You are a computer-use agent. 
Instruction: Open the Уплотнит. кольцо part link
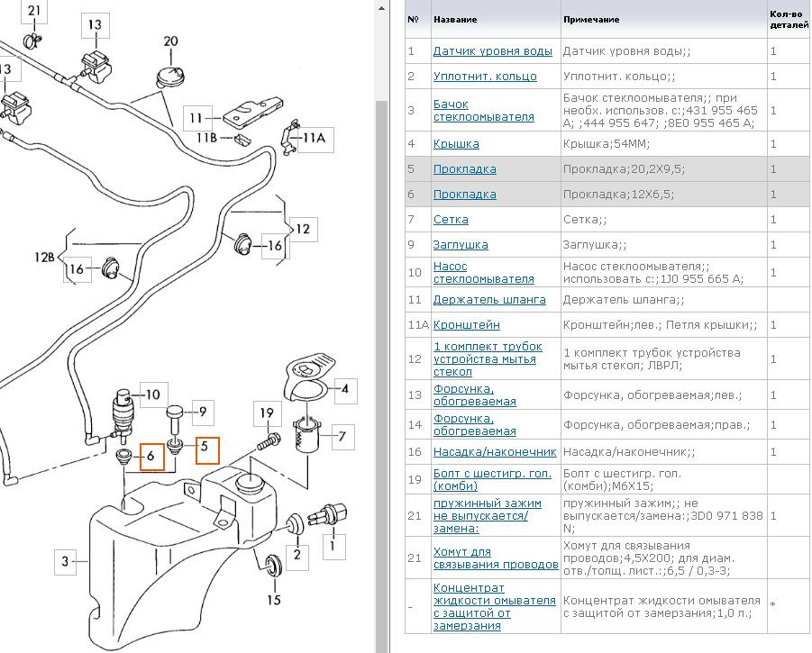[x=484, y=77]
